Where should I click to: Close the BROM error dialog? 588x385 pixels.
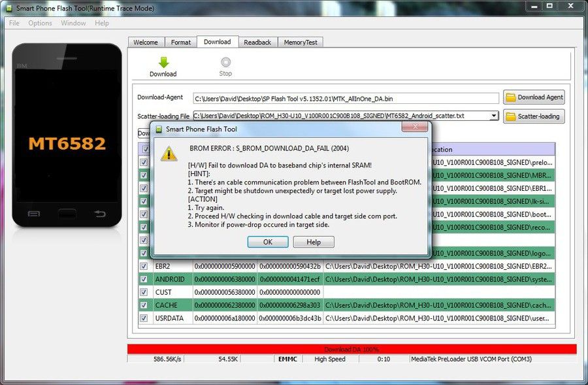pyautogui.click(x=415, y=127)
